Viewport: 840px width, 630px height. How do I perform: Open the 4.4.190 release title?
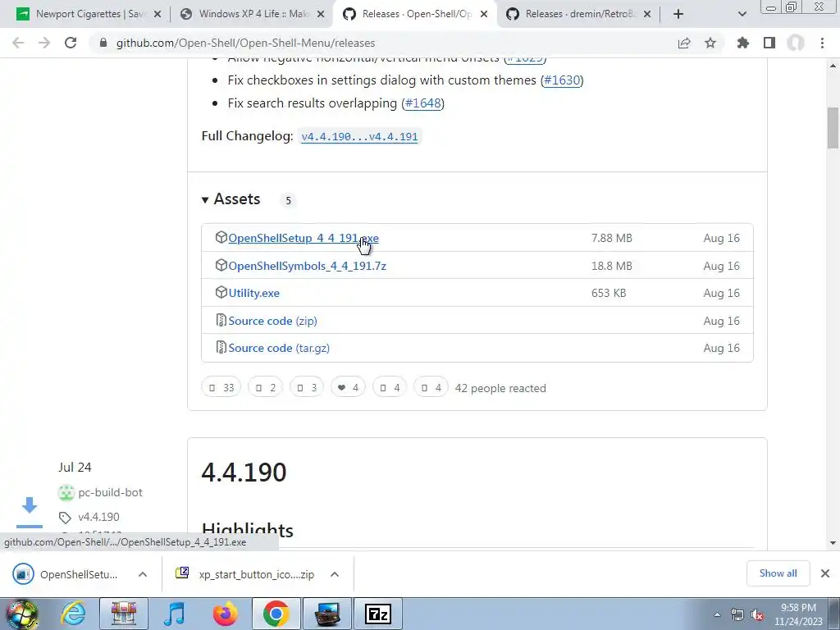point(244,472)
